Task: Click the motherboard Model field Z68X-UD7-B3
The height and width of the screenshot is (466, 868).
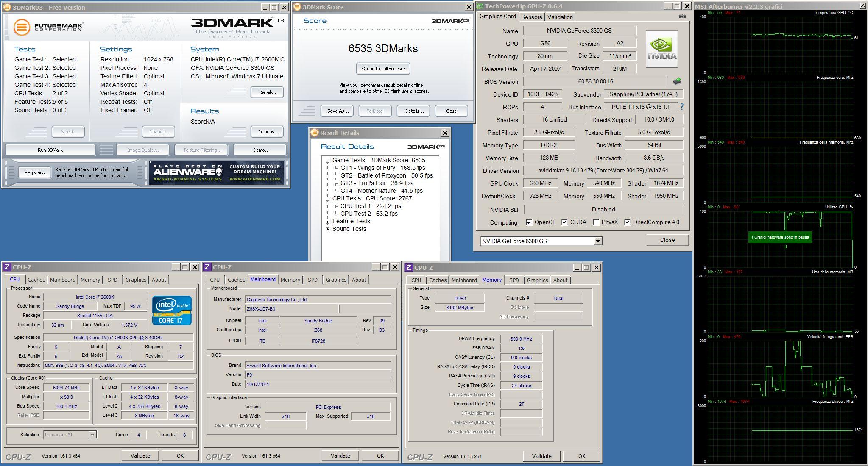Action: [x=292, y=308]
